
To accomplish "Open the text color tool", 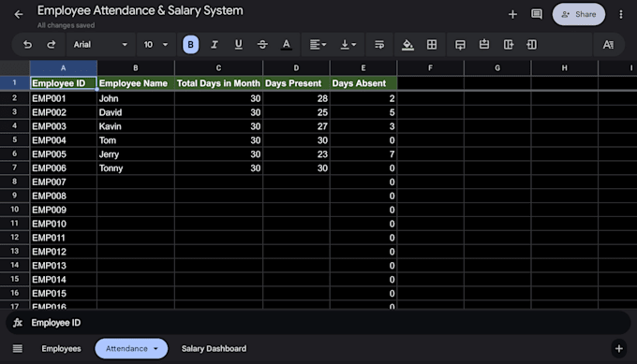I will 287,45.
